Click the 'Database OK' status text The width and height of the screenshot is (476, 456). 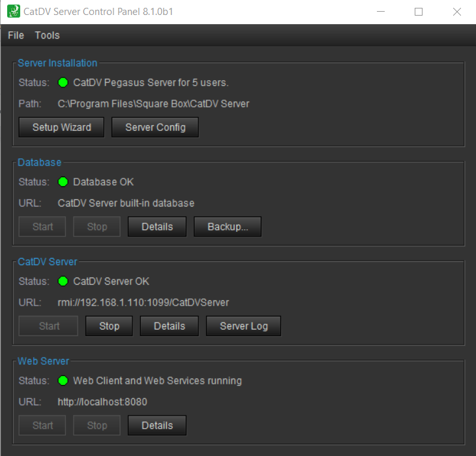[x=103, y=182]
